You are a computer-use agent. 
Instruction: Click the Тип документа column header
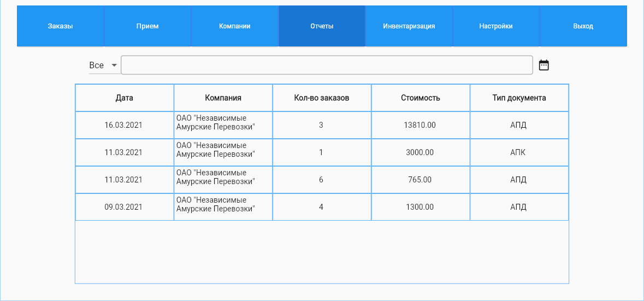(519, 98)
